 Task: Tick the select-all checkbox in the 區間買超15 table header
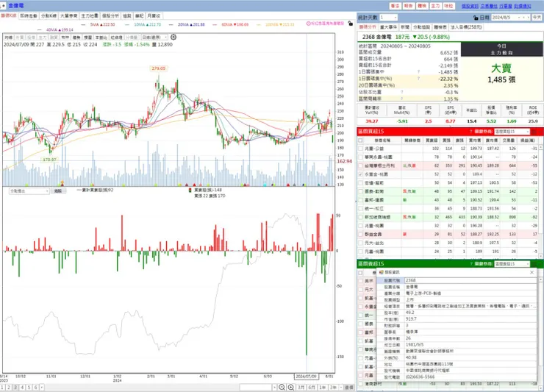(x=361, y=140)
